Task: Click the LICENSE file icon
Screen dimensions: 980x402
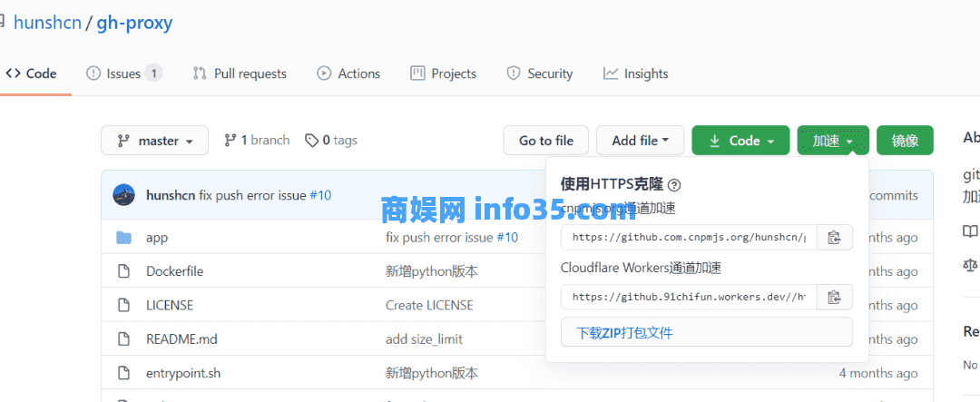Action: pyautogui.click(x=123, y=305)
